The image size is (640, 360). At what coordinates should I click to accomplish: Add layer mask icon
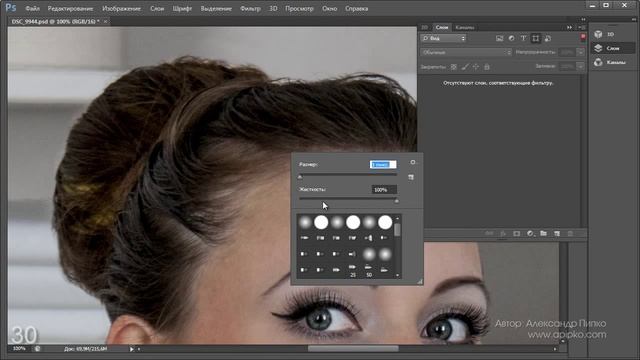[516, 233]
